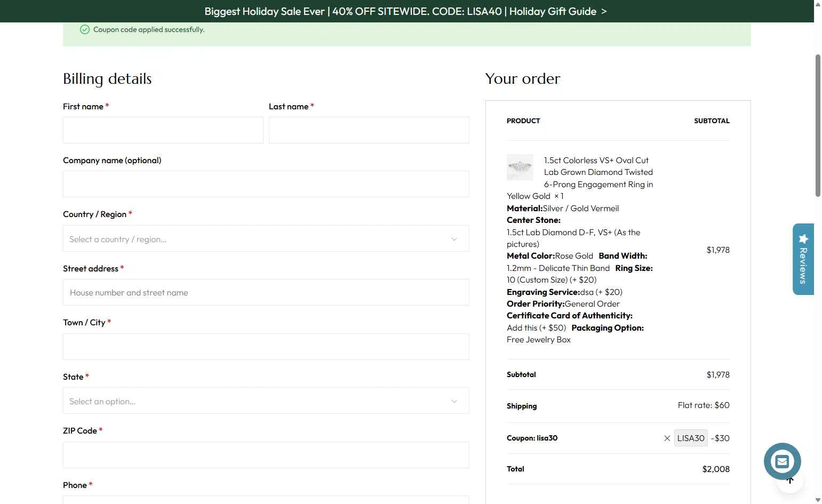The width and height of the screenshot is (822, 504).
Task: Click the Your order heading
Action: point(523,78)
